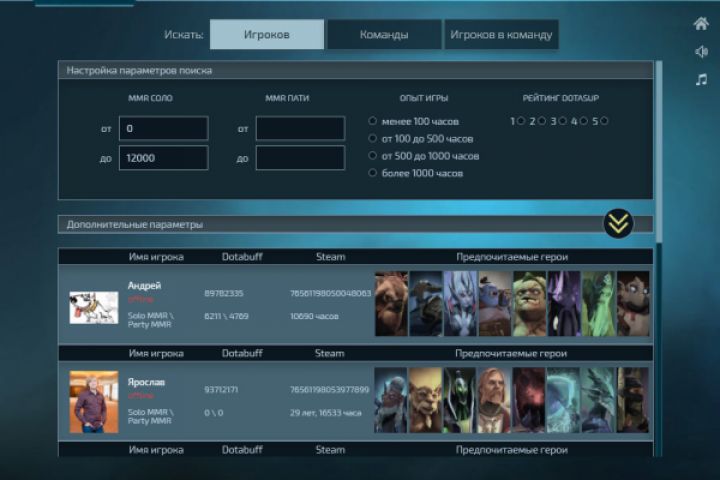Screen dimensions: 720x480
Task: Open Dotabuff ID 93712171
Action: coord(221,390)
